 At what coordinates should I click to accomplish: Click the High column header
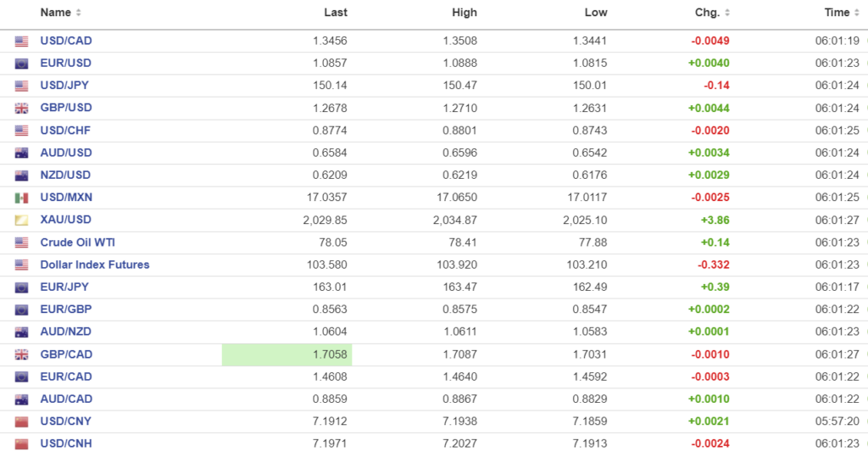coord(465,13)
